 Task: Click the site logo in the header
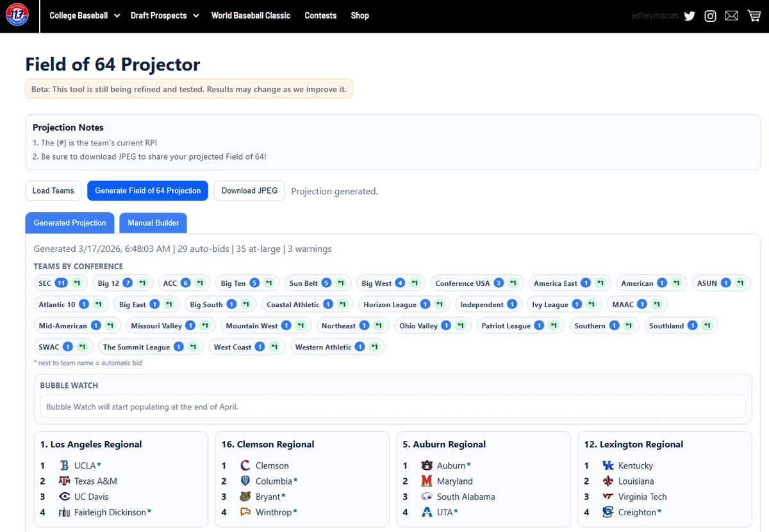click(x=17, y=15)
